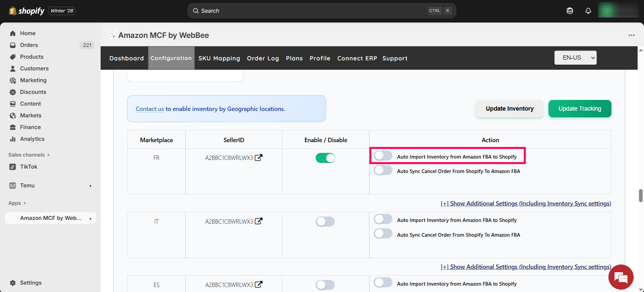Click the Contact us link

click(x=150, y=109)
